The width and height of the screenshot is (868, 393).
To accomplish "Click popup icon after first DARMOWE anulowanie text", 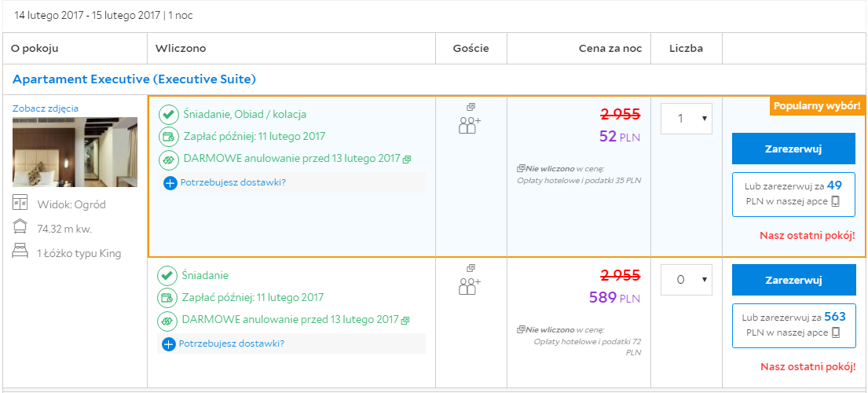I will [x=407, y=160].
